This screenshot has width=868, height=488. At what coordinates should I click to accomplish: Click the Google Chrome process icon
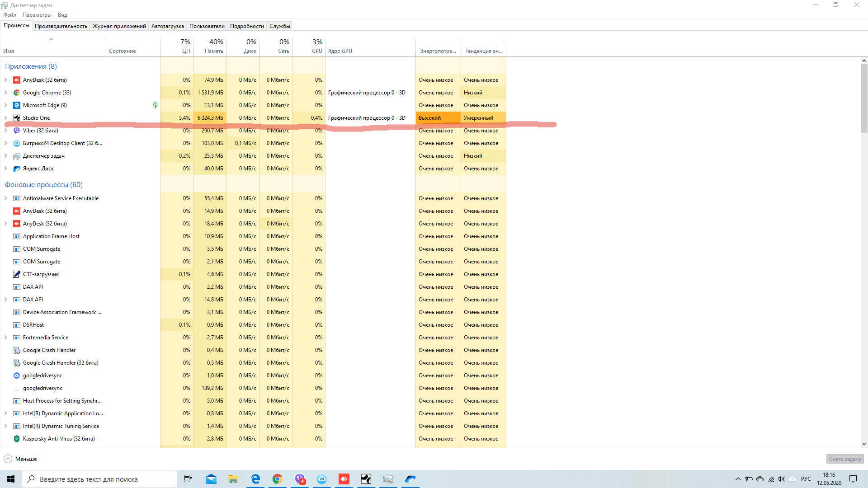[x=17, y=93]
